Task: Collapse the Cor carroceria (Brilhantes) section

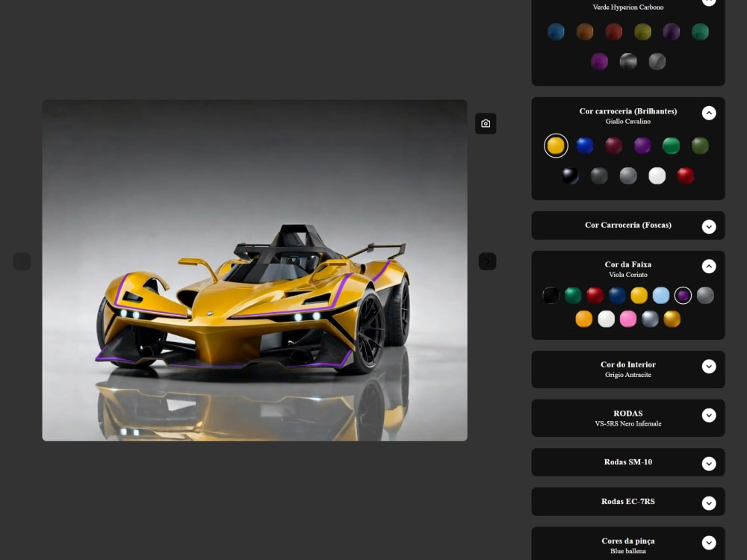Action: point(709,113)
